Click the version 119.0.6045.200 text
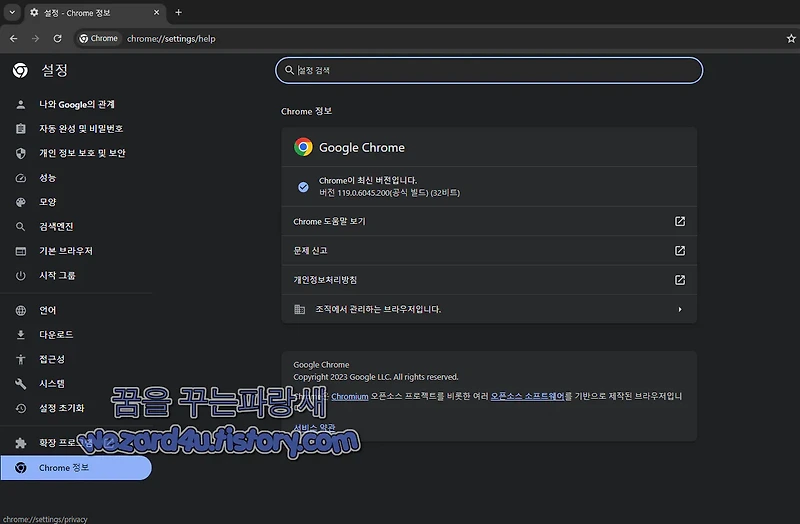Image resolution: width=800 pixels, height=524 pixels. coord(389,193)
